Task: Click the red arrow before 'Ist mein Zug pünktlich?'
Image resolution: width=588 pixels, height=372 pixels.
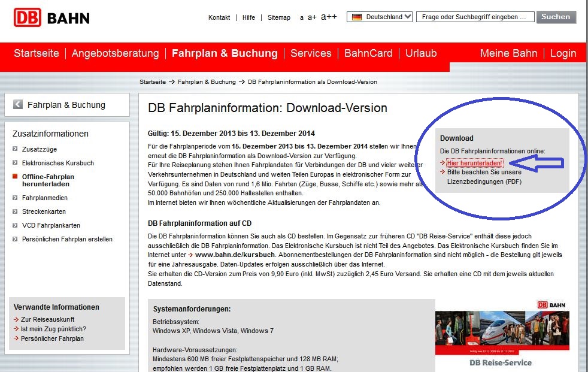Action: [x=16, y=329]
